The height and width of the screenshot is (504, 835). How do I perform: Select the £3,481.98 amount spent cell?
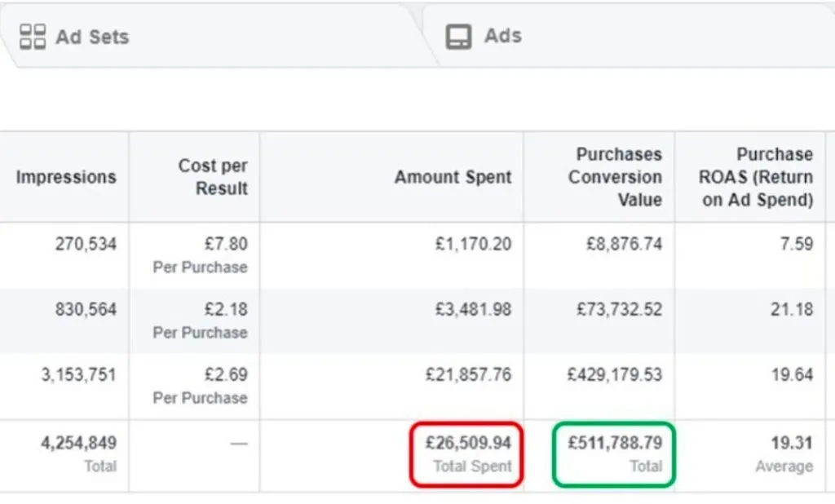[x=468, y=310]
